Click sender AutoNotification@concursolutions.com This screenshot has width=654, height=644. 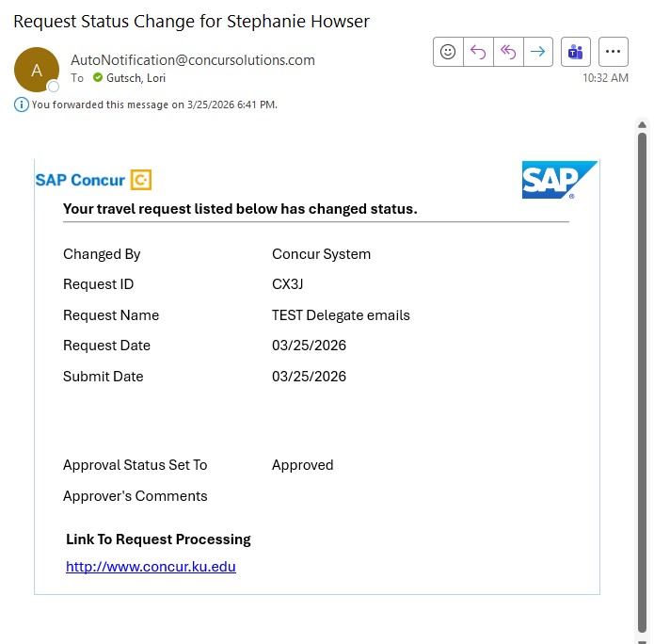click(x=193, y=60)
